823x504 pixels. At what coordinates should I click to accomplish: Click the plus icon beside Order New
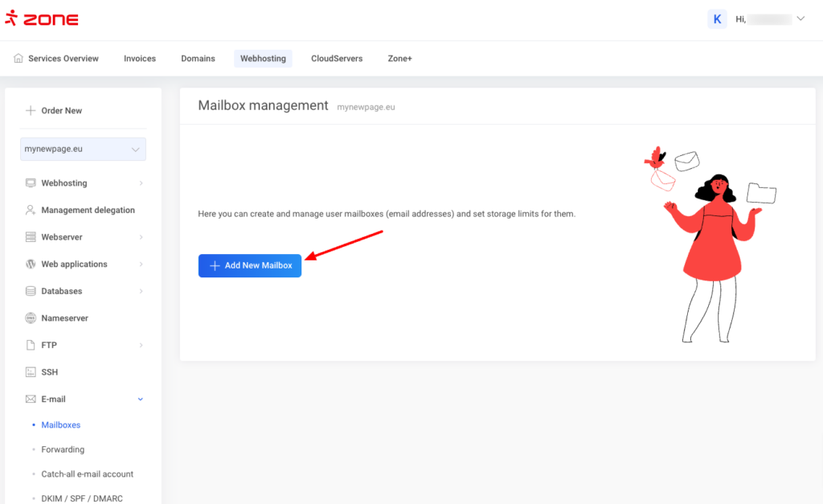(31, 111)
